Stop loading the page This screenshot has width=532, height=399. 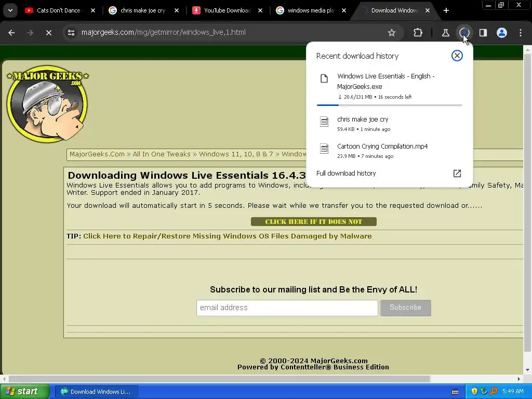[x=48, y=33]
